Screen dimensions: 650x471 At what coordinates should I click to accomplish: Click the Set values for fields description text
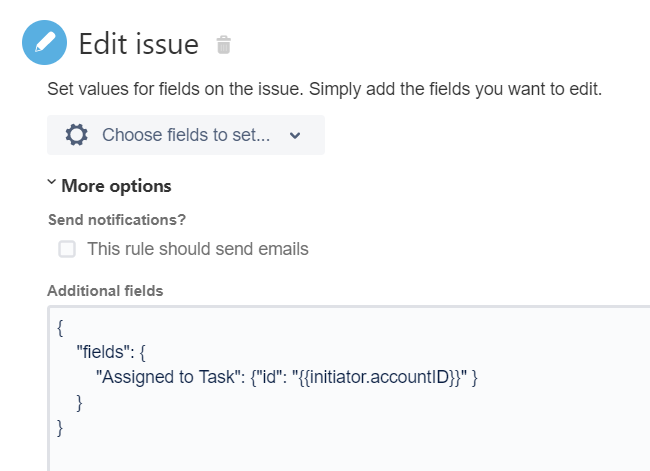tap(324, 89)
